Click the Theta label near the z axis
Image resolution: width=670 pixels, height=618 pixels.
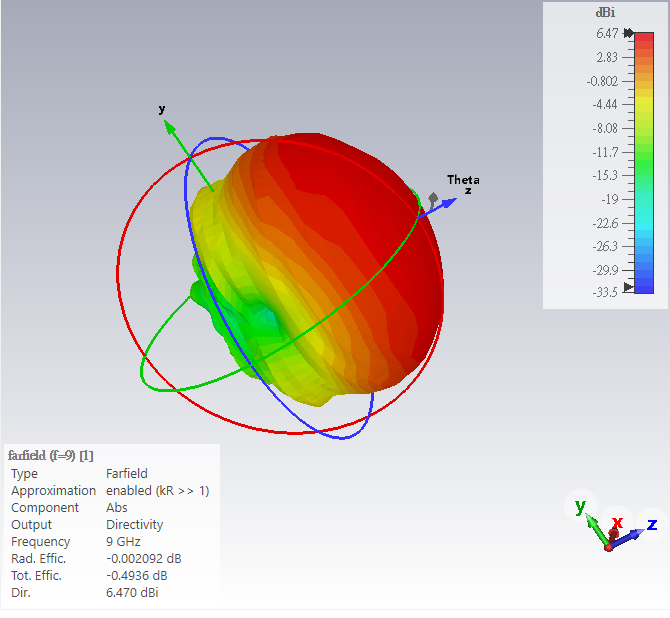coord(462,180)
